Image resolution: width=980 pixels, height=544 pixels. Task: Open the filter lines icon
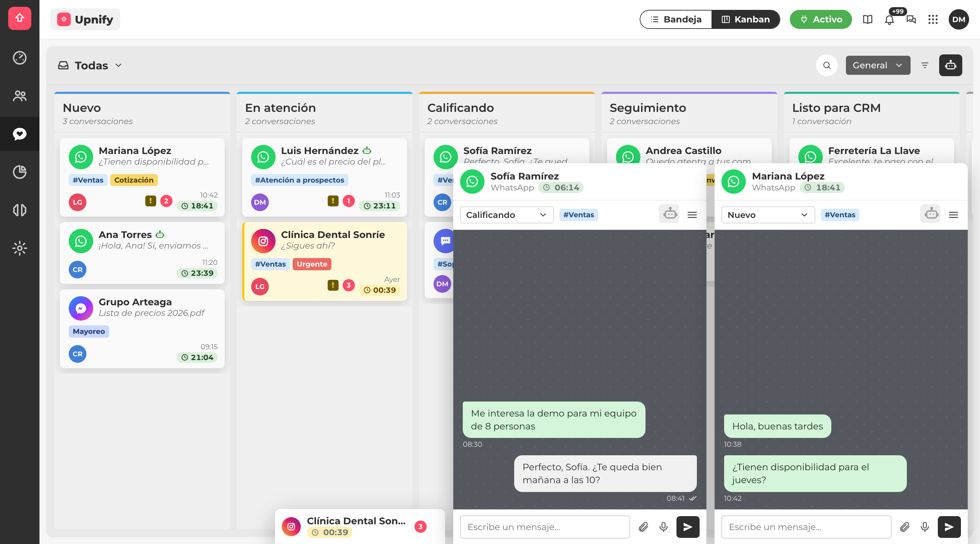coord(925,65)
